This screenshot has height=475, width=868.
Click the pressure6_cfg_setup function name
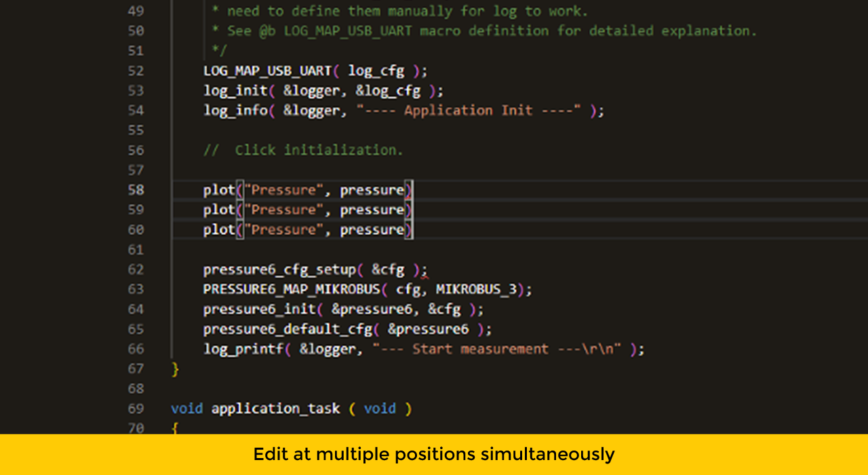click(279, 270)
